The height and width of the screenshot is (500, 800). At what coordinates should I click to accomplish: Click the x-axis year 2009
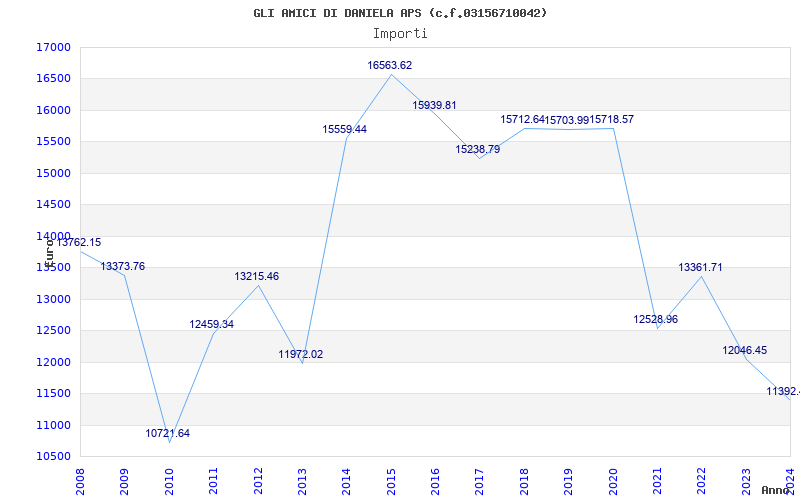[124, 481]
